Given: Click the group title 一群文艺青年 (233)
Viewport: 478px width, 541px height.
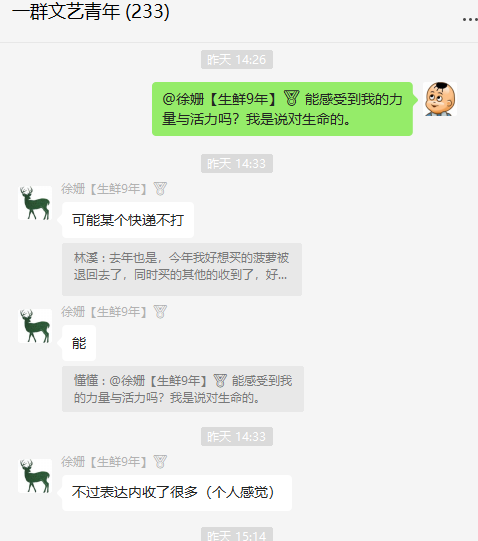Looking at the screenshot, I should [91, 11].
